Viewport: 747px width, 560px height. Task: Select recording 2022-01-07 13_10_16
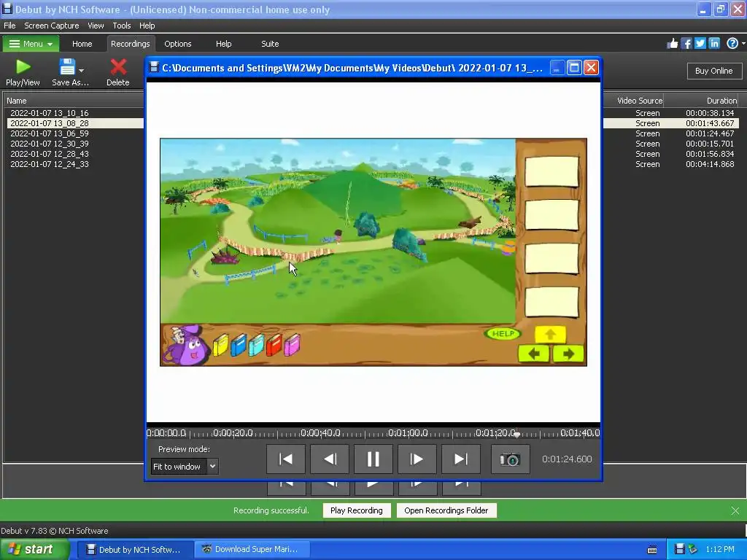[50, 113]
